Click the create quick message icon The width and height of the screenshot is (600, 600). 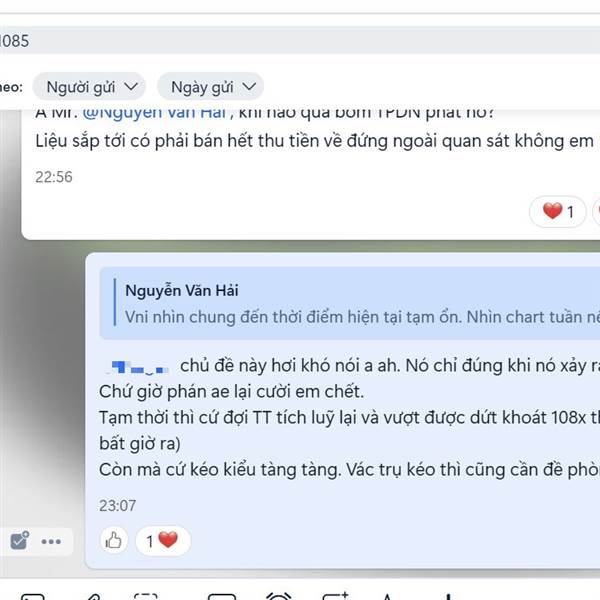click(336, 596)
